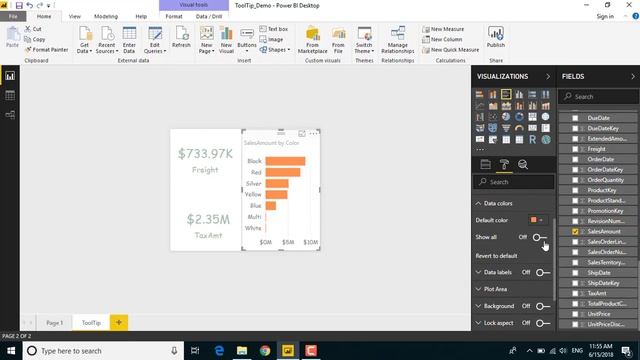Open the Analytics magnifier pane
640x360 pixels.
coord(523,164)
